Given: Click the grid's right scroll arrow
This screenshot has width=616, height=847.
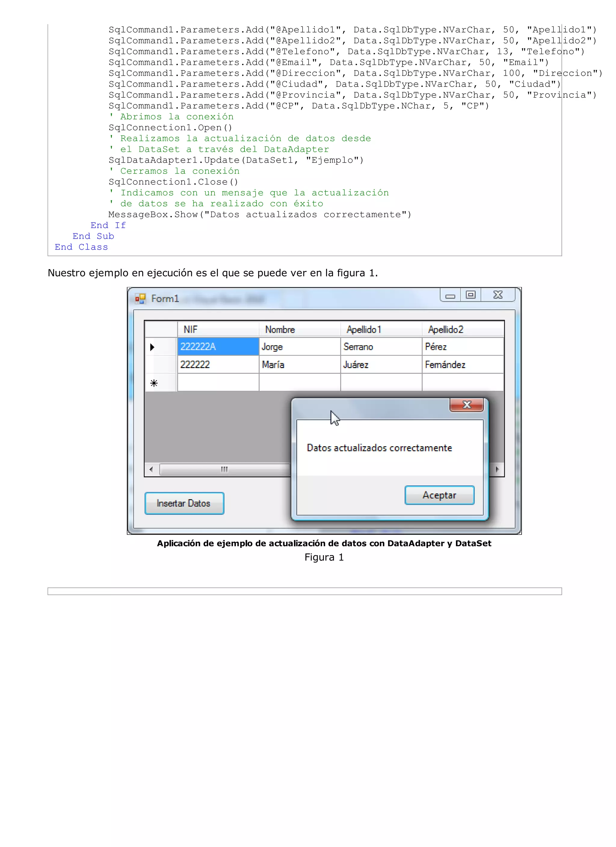Looking at the screenshot, I should pos(497,469).
